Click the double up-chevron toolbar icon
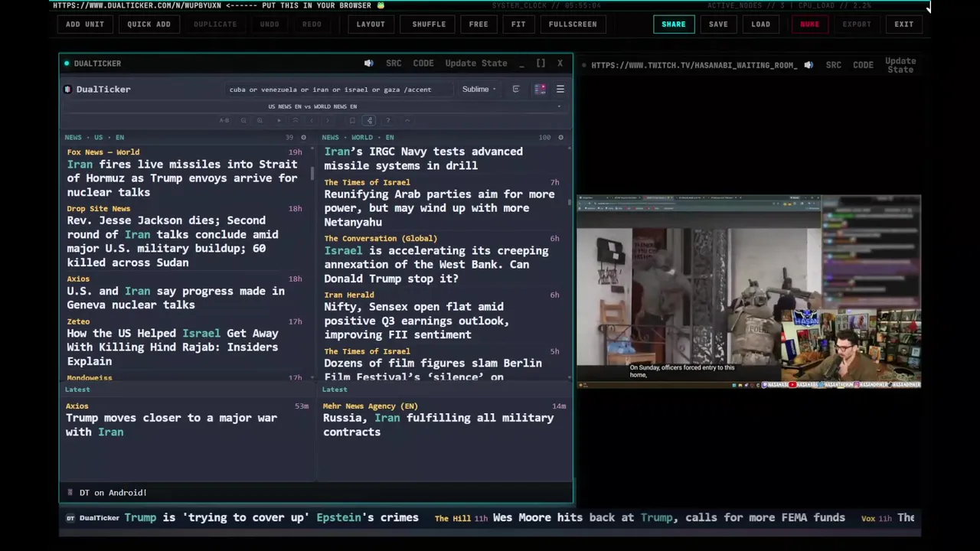Image resolution: width=980 pixels, height=551 pixels. point(296,120)
